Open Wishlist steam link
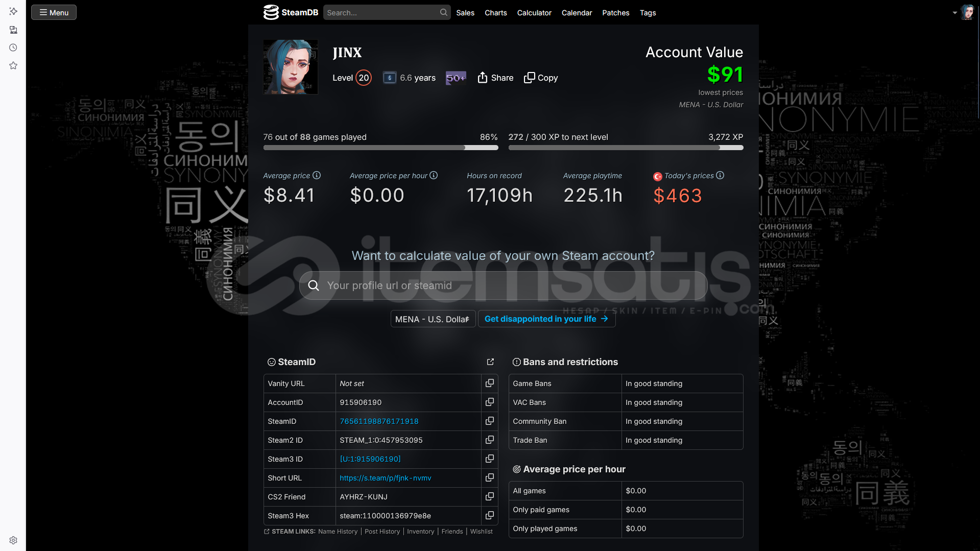 tap(481, 532)
